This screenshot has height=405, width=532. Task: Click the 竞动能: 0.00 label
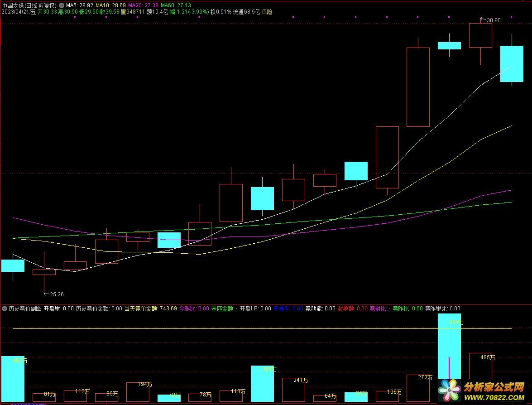(x=320, y=309)
